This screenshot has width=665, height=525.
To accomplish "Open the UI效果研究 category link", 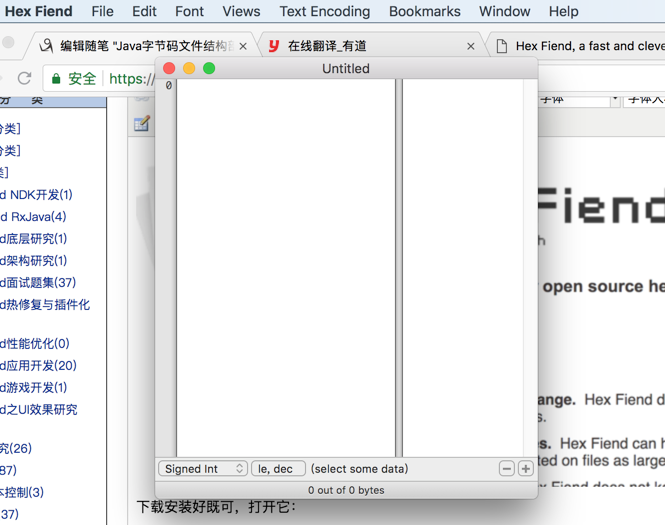I will (39, 410).
